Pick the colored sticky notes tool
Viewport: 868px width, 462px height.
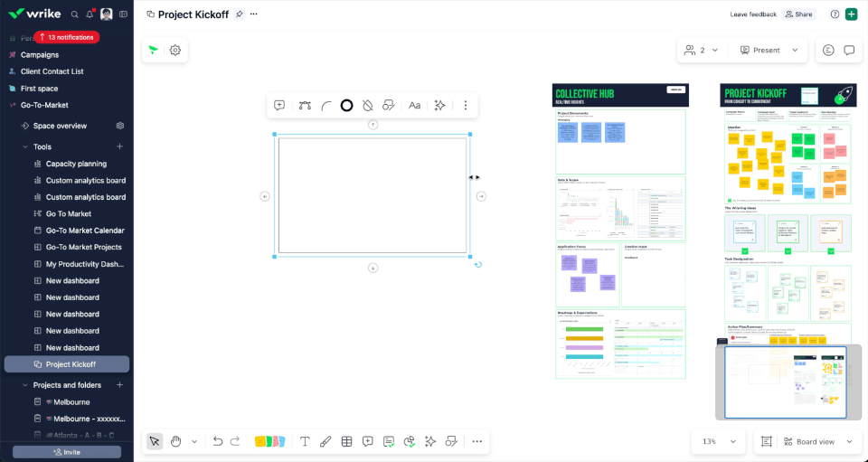[x=269, y=441]
